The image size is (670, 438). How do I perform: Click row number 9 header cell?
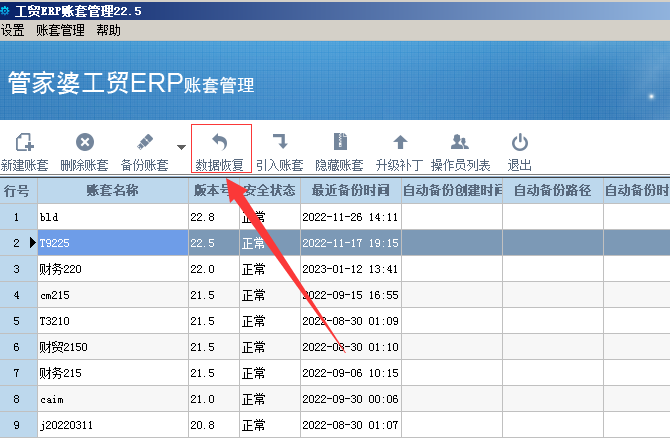pyautogui.click(x=18, y=425)
